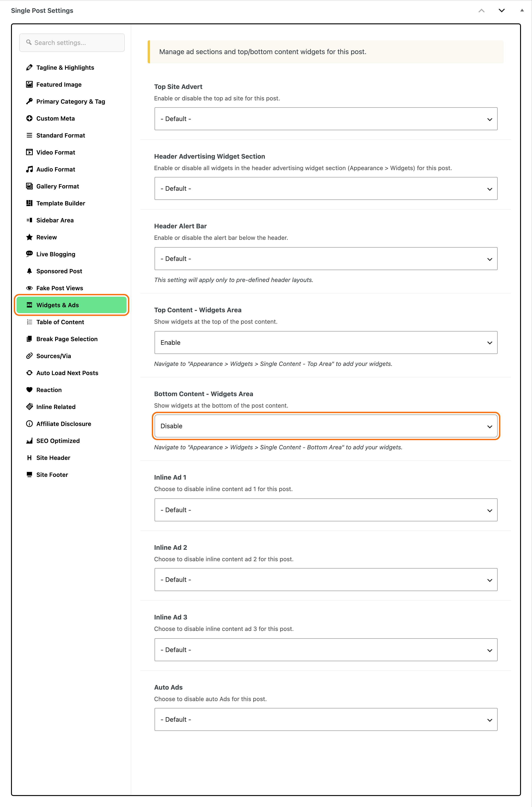The height and width of the screenshot is (807, 532).
Task: Open the Standard Format settings tab
Action: (72, 135)
